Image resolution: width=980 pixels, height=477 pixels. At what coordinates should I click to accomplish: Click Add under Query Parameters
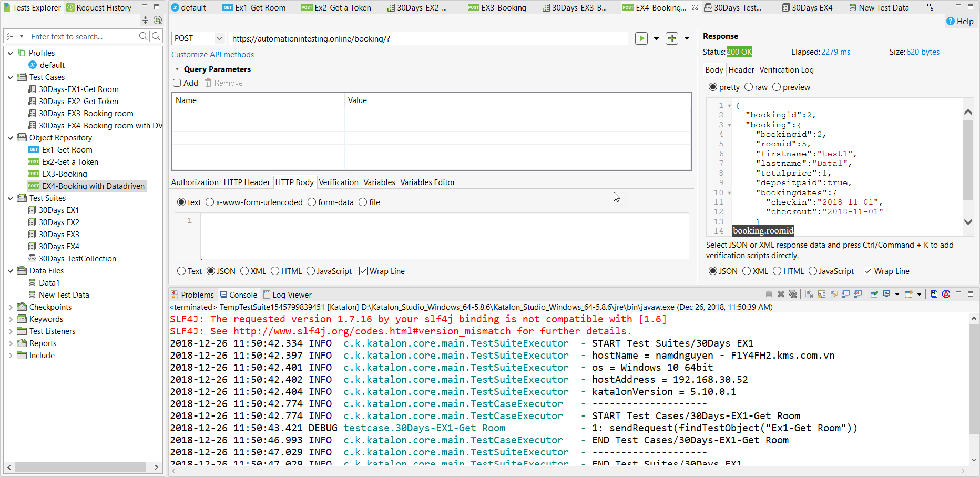click(x=186, y=83)
